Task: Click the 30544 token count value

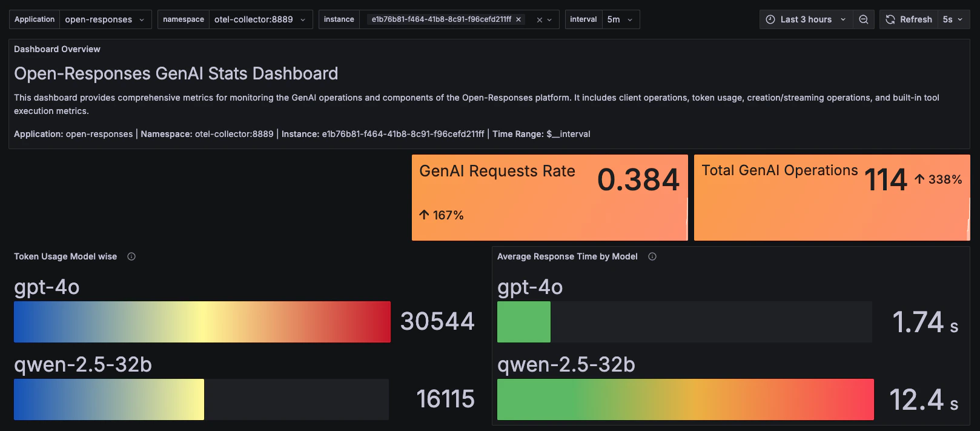Action: (x=437, y=321)
